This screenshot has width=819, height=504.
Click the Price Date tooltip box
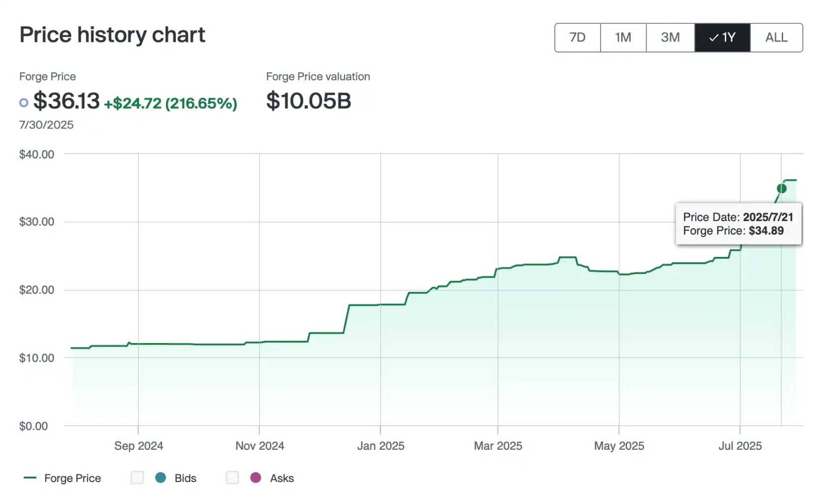point(738,224)
